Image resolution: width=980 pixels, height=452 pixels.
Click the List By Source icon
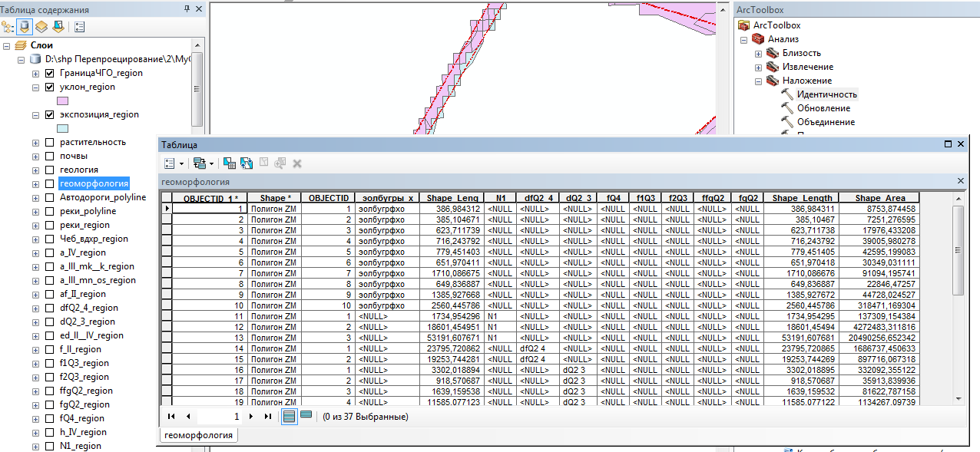coord(25,27)
